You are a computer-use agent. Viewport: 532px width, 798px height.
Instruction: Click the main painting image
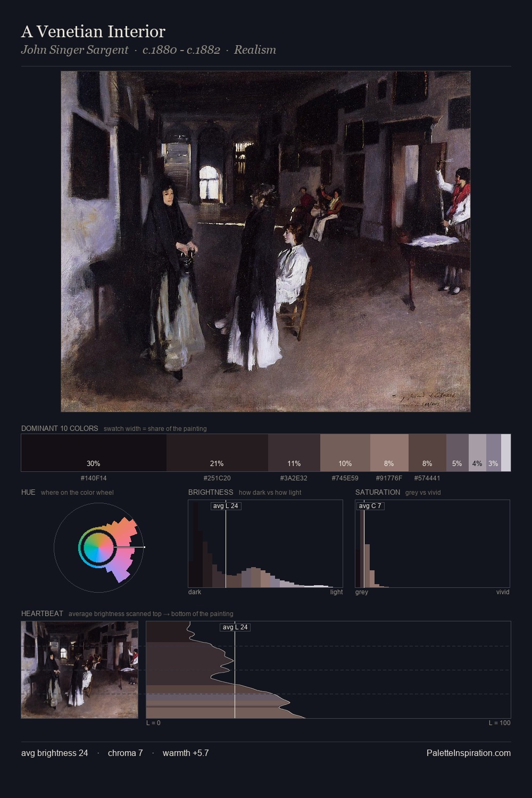coord(265,242)
